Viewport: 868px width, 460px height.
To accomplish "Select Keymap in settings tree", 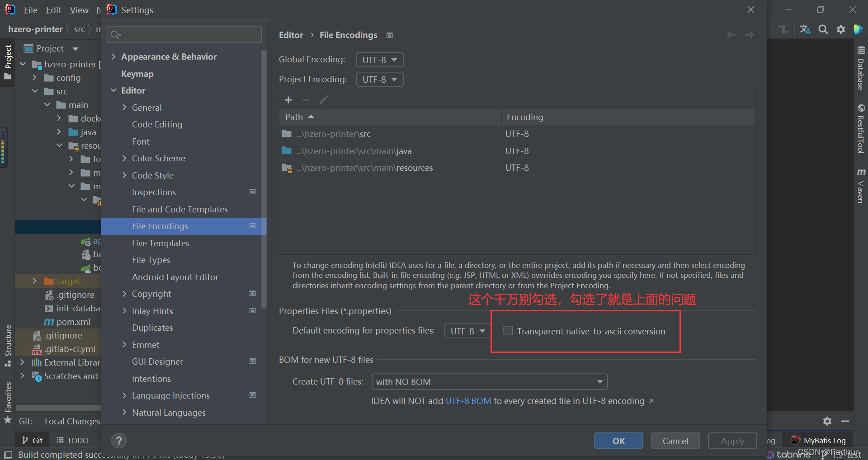I will 137,74.
